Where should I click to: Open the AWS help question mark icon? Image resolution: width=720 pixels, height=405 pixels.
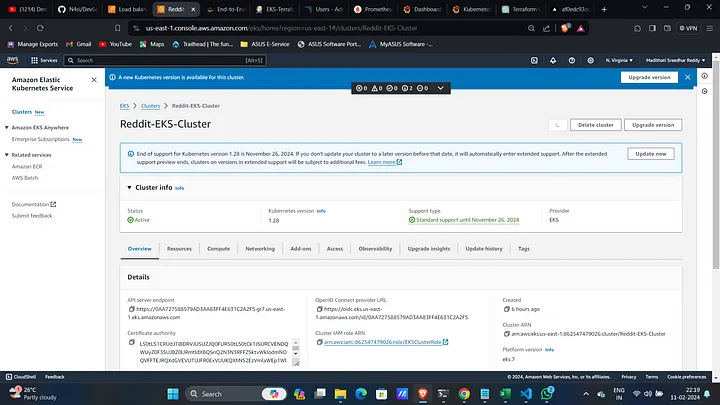pos(572,60)
